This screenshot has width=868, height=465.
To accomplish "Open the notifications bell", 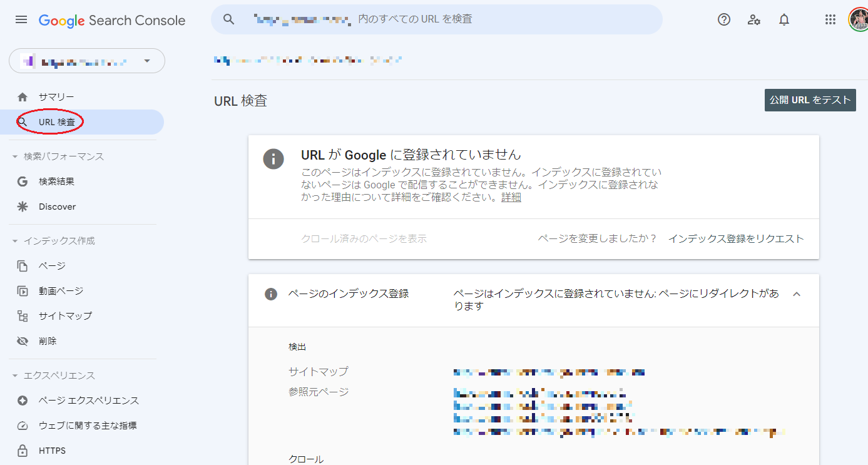I will (784, 19).
